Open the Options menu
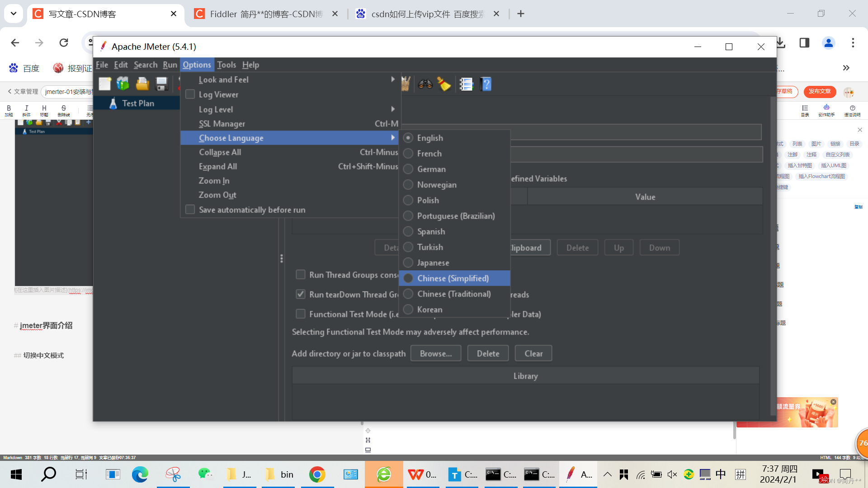The image size is (868, 488). [197, 64]
